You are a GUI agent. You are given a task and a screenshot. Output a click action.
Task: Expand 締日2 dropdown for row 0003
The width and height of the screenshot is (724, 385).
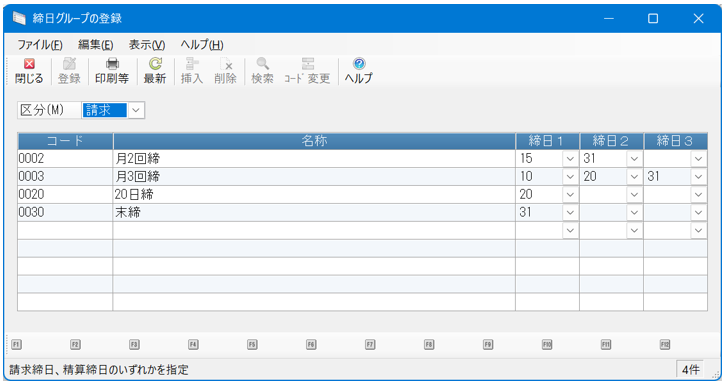tap(634, 177)
